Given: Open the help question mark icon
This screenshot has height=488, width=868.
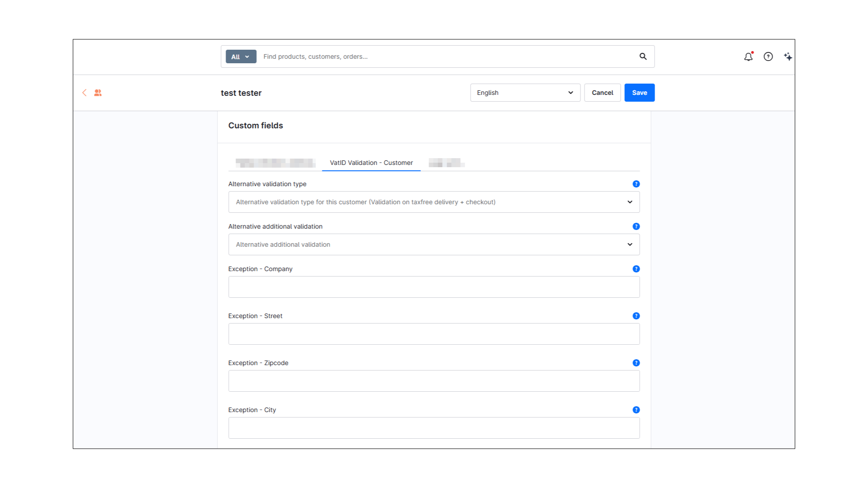Looking at the screenshot, I should tap(768, 56).
